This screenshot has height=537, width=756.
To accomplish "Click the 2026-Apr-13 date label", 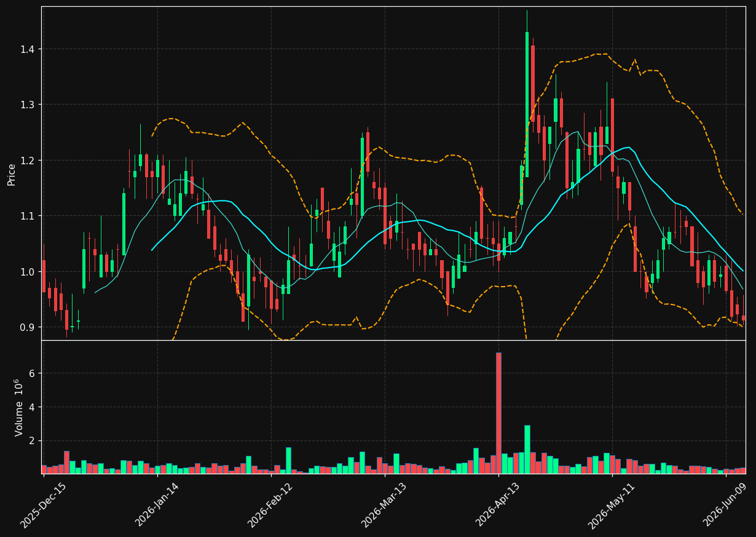I will pos(498,505).
